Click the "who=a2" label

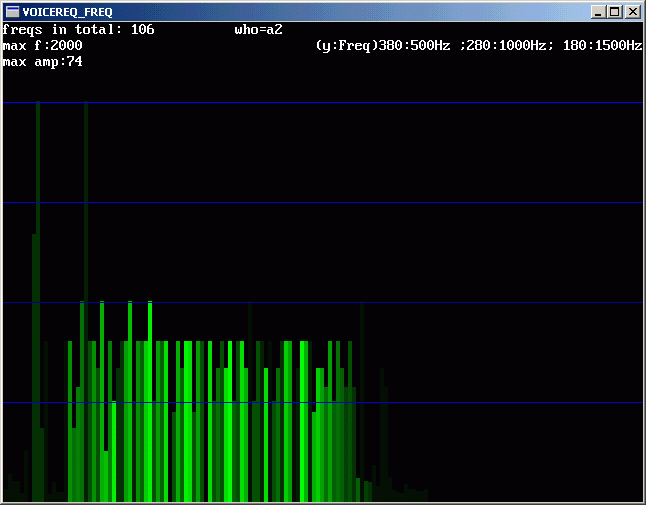click(258, 30)
